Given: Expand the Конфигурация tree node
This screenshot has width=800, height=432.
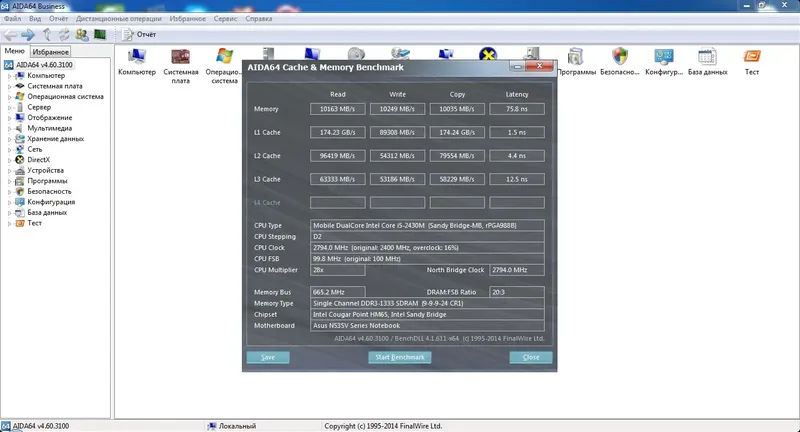Looking at the screenshot, I should pyautogui.click(x=9, y=202).
